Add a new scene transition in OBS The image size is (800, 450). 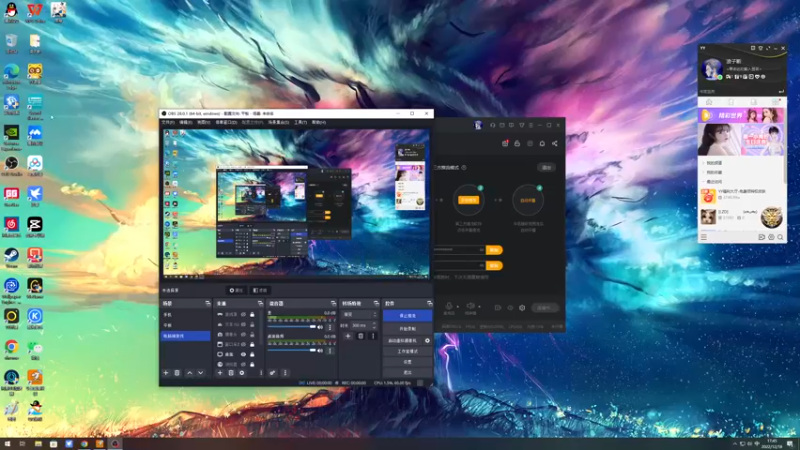click(x=348, y=336)
